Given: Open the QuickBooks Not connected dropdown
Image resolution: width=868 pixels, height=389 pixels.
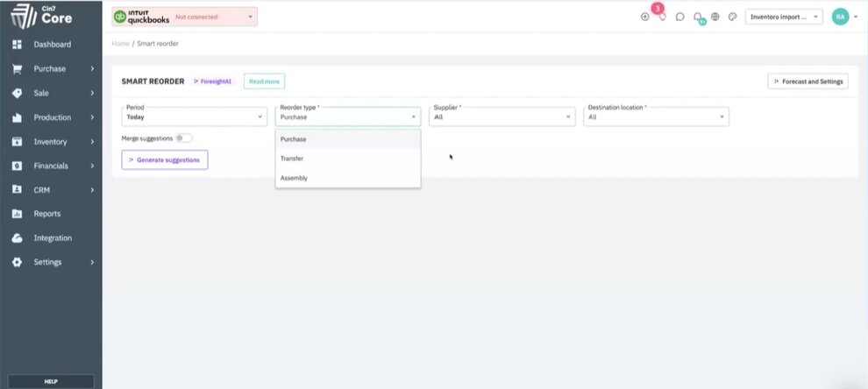Looking at the screenshot, I should point(185,16).
